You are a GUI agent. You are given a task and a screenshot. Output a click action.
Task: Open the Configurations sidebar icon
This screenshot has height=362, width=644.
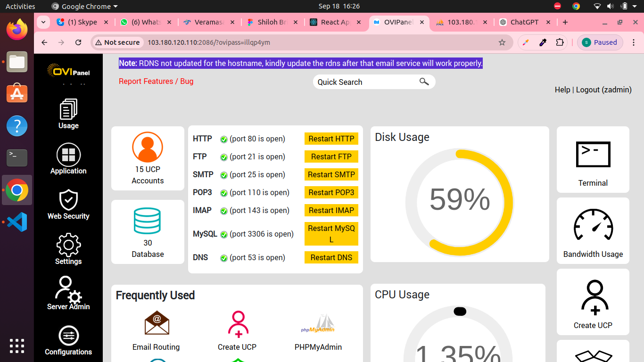[68, 336]
